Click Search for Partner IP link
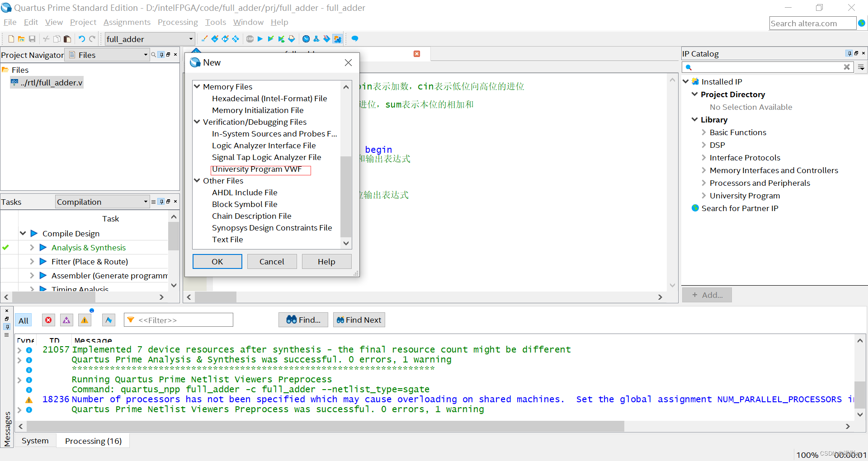868x461 pixels. 740,208
